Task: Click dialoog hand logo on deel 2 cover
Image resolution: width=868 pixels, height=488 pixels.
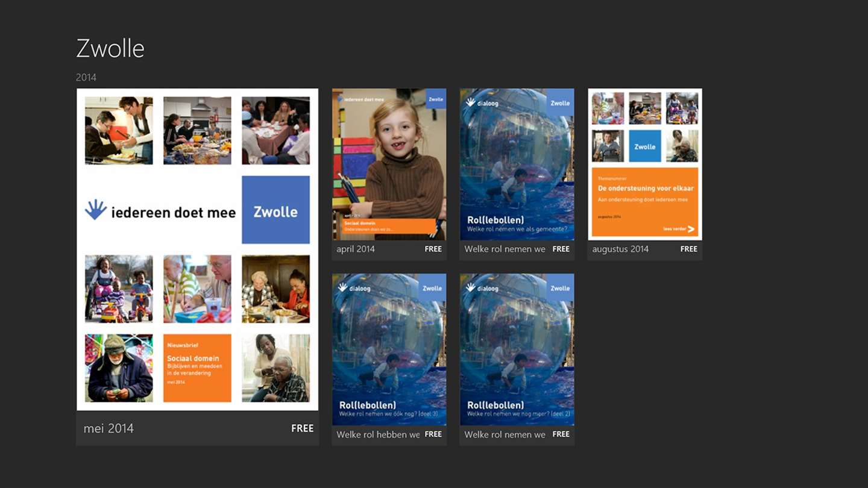Action: click(470, 287)
